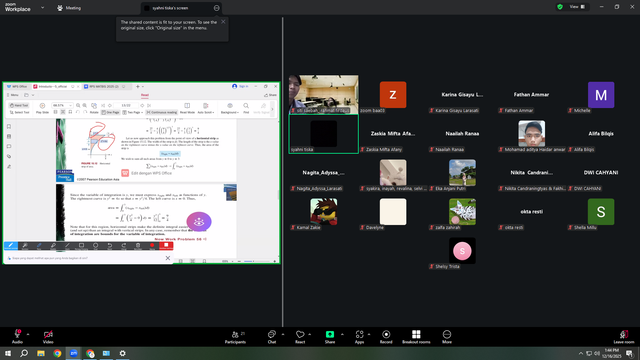Viewport: 640px width, 360px height.
Task: Select the blue pen annotation tool
Action: (39, 246)
